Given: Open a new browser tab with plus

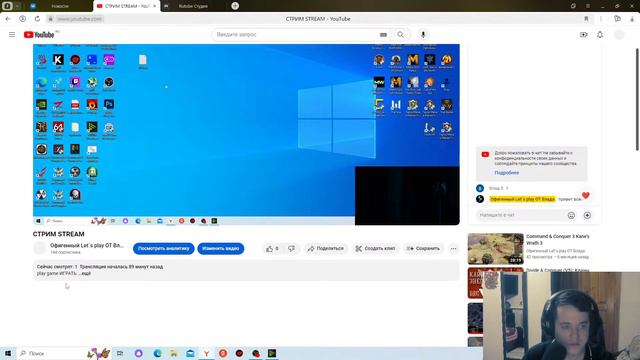Looking at the screenshot, I should point(235,6).
